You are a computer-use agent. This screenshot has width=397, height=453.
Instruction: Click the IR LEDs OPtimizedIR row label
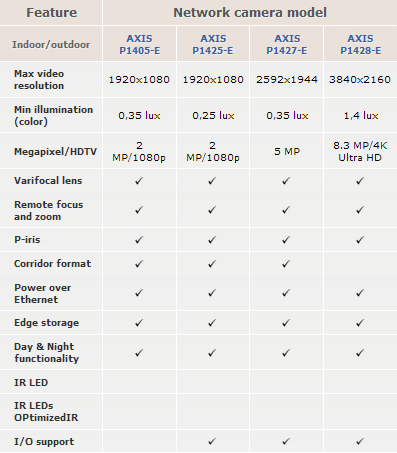[x=46, y=412]
